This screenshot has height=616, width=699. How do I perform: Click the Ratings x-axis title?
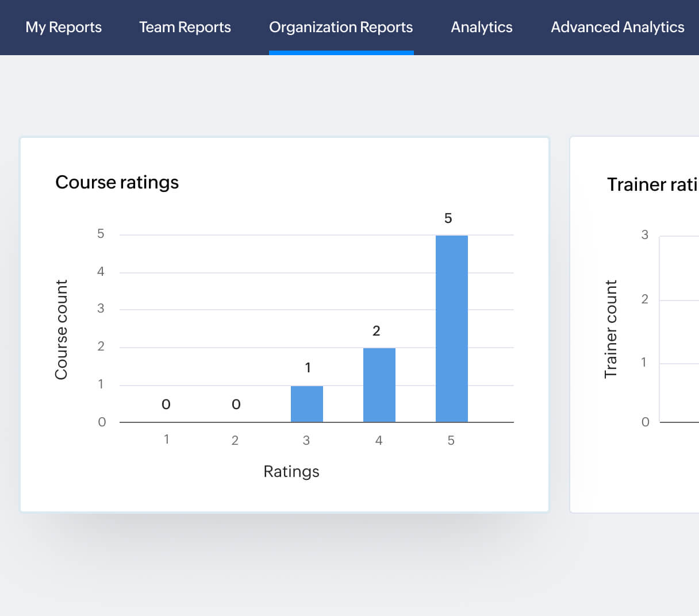point(291,471)
